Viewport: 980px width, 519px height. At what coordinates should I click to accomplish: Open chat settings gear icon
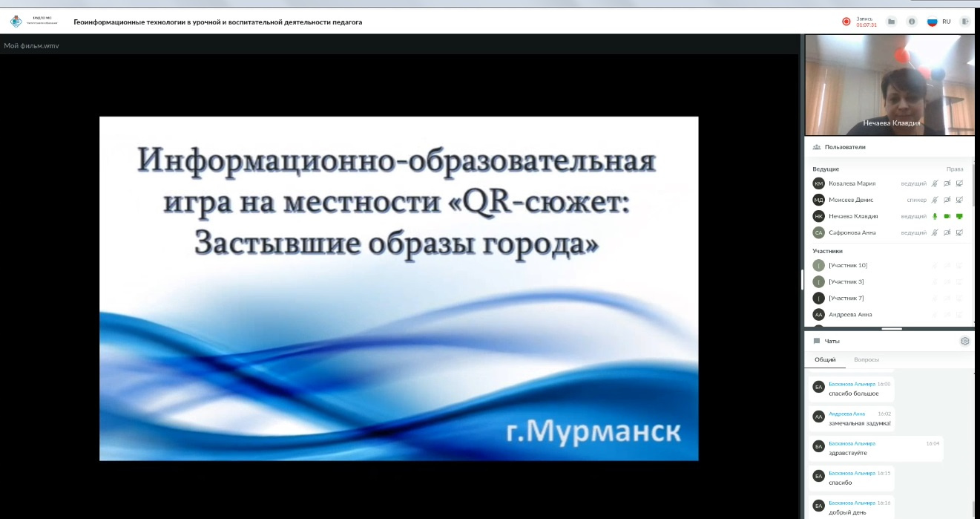pos(964,342)
